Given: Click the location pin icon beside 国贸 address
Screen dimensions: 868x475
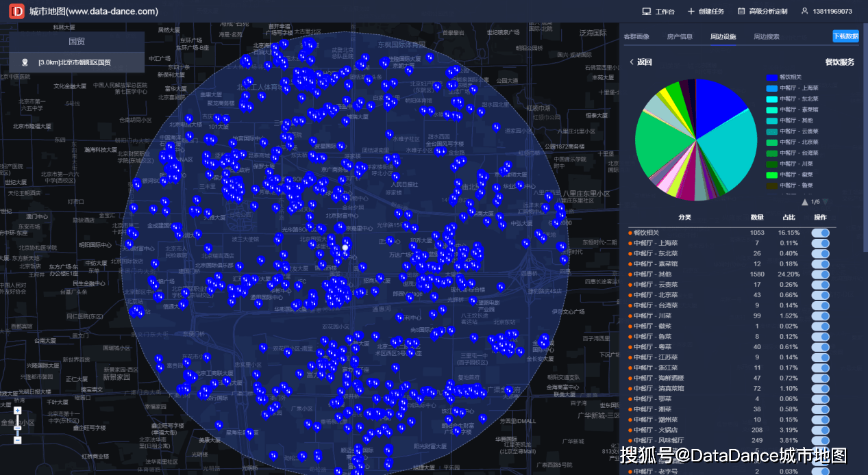Looking at the screenshot, I should (x=25, y=62).
